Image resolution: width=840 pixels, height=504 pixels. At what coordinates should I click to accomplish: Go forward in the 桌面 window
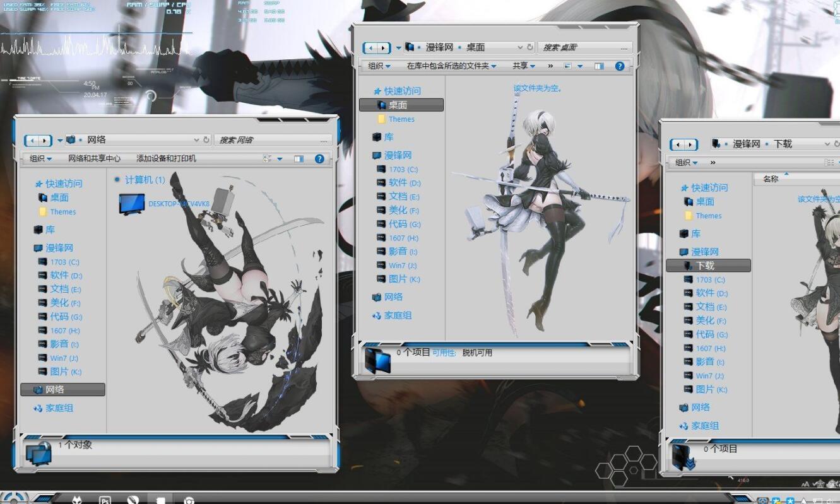click(384, 48)
